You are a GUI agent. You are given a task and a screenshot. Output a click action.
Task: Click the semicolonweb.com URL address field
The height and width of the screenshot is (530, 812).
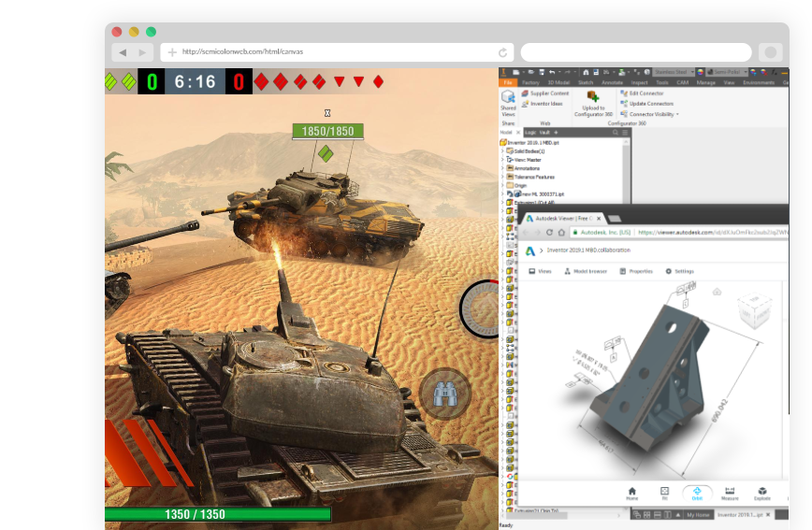coord(337,51)
